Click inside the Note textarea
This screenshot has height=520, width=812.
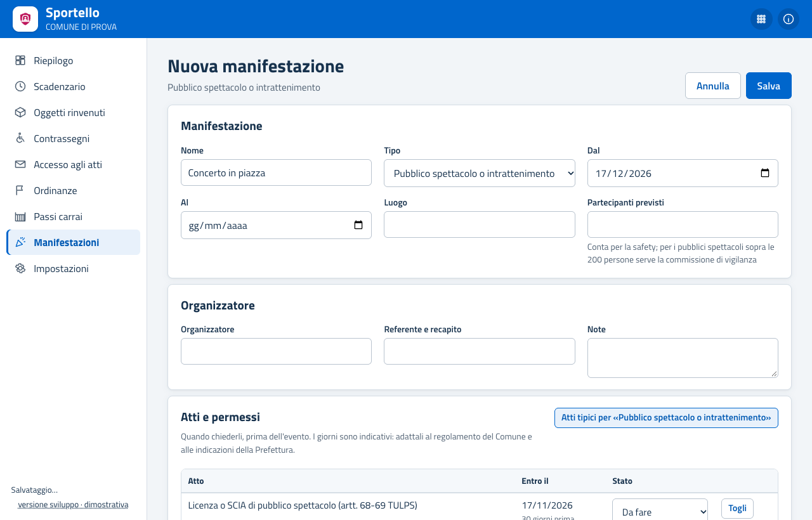[x=683, y=358]
